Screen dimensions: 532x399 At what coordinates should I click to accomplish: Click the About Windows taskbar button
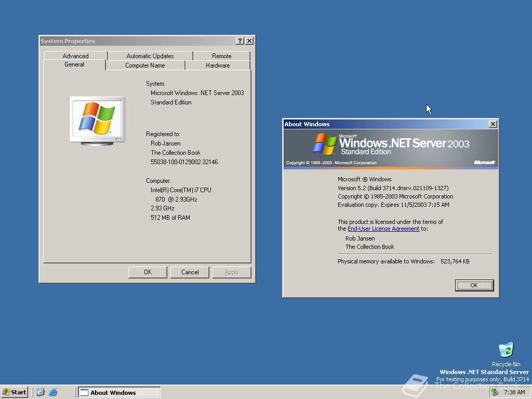coord(119,393)
